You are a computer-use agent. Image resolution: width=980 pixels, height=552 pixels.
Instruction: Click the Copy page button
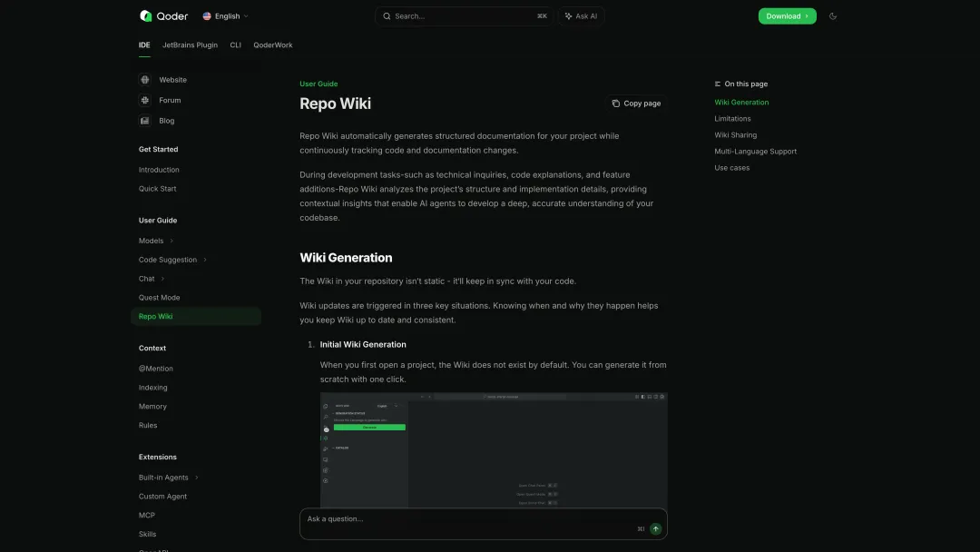tap(636, 103)
